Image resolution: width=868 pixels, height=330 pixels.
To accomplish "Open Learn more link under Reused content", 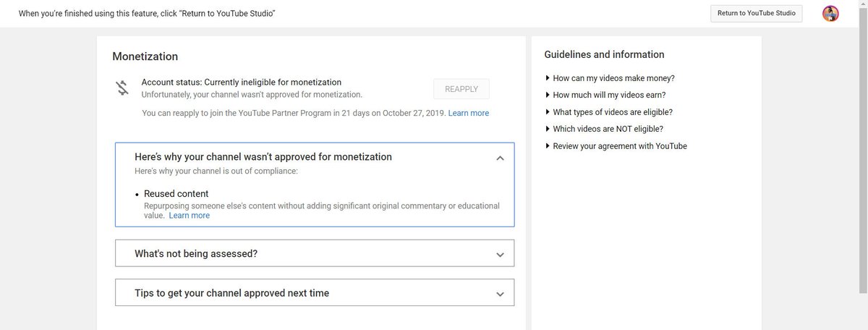I will click(190, 215).
